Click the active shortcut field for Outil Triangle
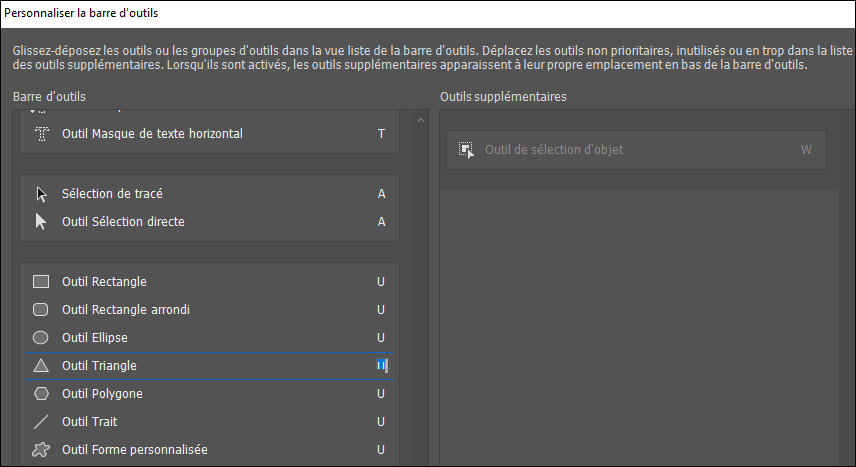The image size is (856, 467). point(381,366)
